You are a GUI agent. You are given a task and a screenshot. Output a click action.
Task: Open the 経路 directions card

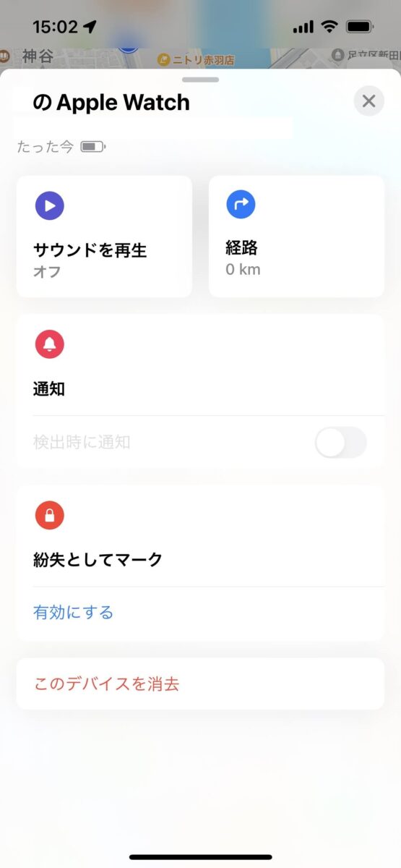pyautogui.click(x=296, y=237)
